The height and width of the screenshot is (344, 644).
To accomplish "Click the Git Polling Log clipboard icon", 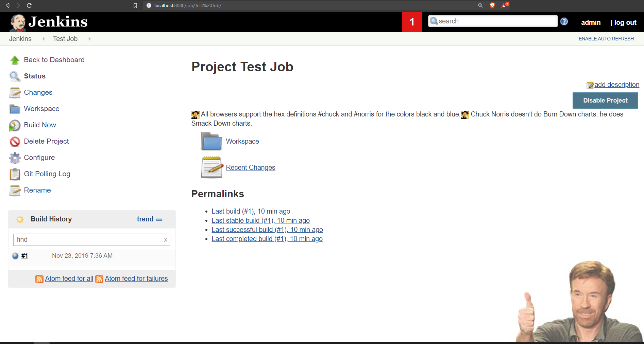I will [x=15, y=174].
